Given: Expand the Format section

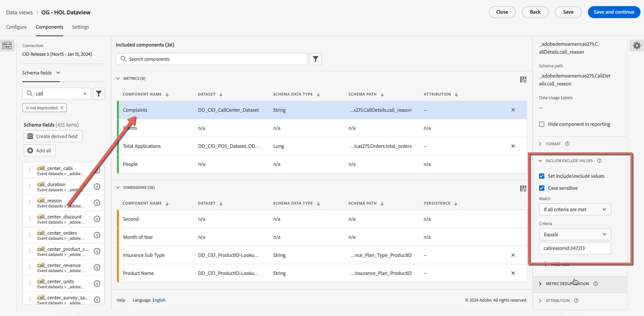Looking at the screenshot, I should point(540,144).
